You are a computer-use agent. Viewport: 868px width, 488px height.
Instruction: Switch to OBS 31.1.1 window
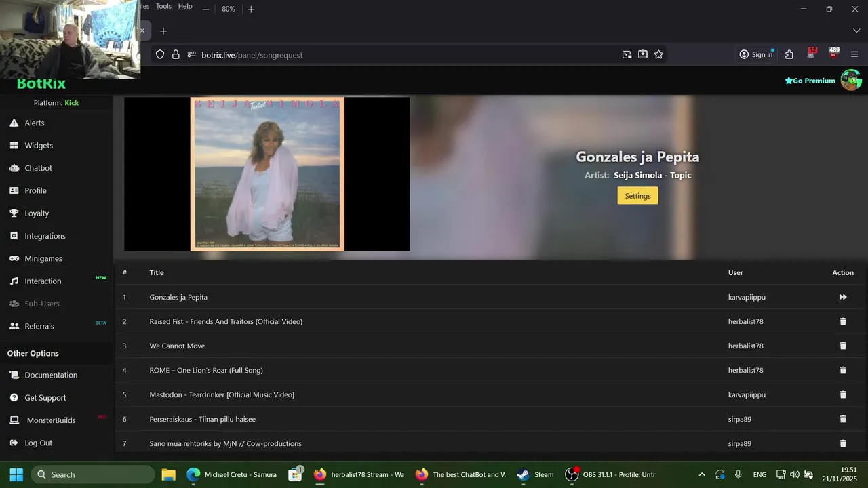(x=610, y=474)
